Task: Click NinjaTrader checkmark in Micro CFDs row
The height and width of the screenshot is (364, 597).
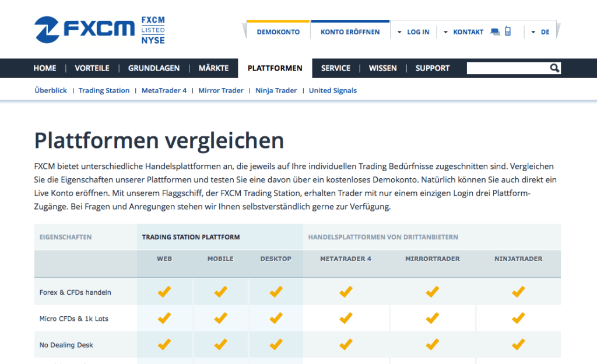Action: coord(518,318)
